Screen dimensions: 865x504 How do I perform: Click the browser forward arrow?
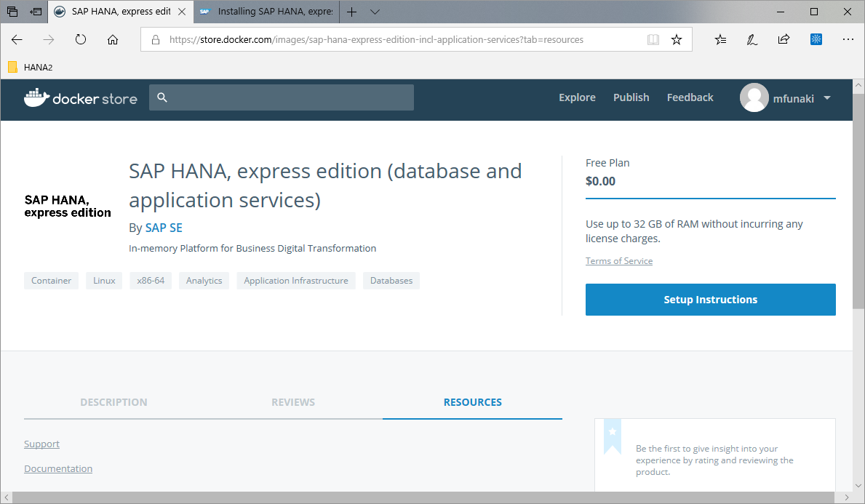click(x=49, y=40)
